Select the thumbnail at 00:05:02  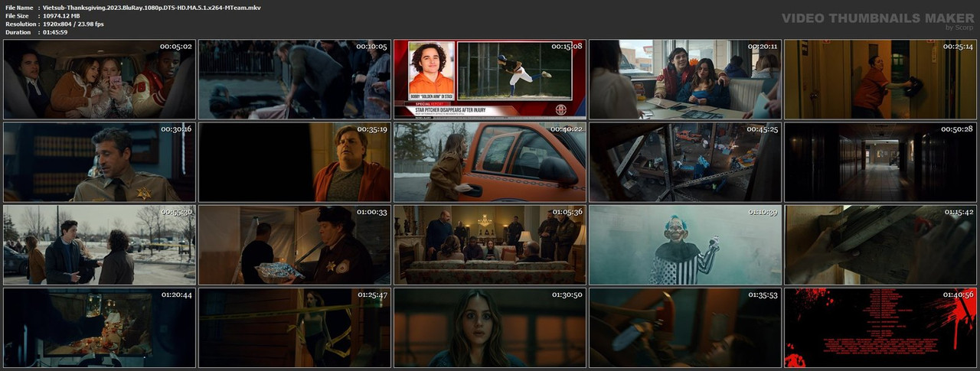click(x=100, y=80)
